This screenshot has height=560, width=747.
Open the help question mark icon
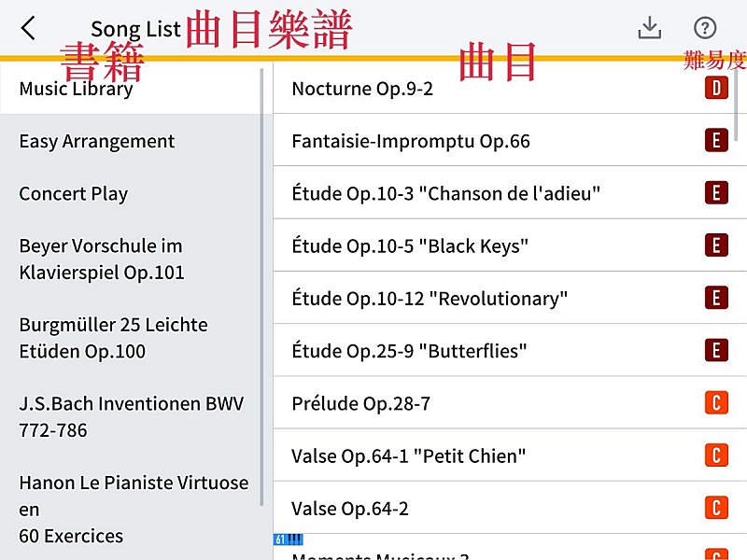pos(705,29)
